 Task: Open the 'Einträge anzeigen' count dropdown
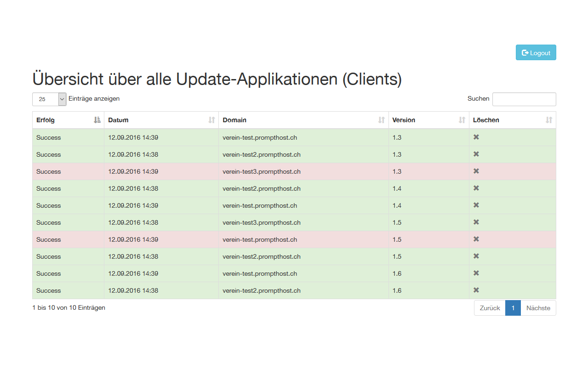click(49, 99)
